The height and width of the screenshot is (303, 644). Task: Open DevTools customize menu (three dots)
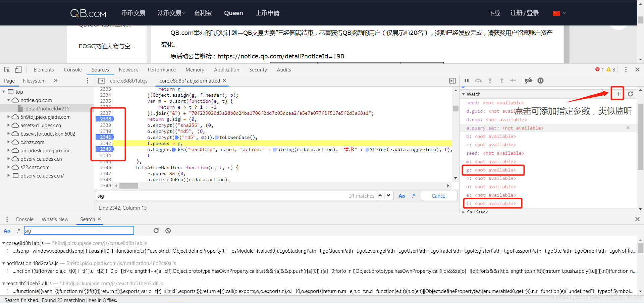pos(626,69)
